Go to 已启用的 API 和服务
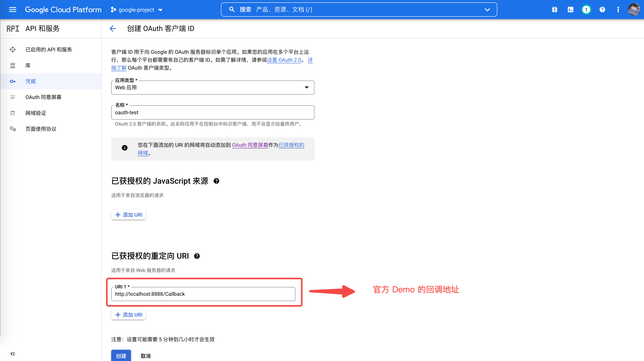The height and width of the screenshot is (361, 644). point(49,49)
